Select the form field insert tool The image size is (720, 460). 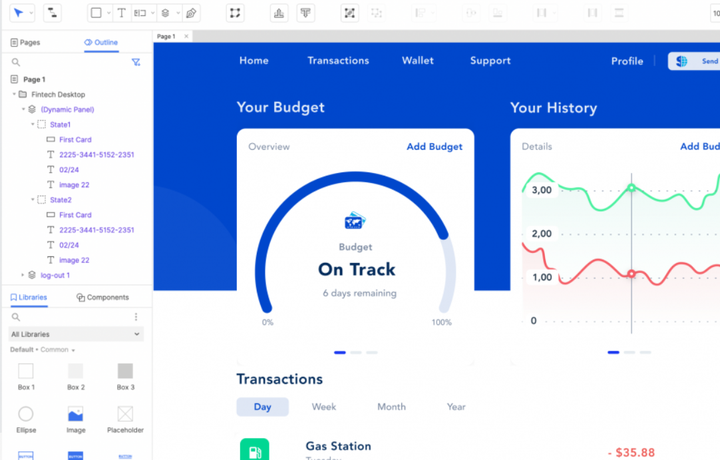click(x=140, y=13)
